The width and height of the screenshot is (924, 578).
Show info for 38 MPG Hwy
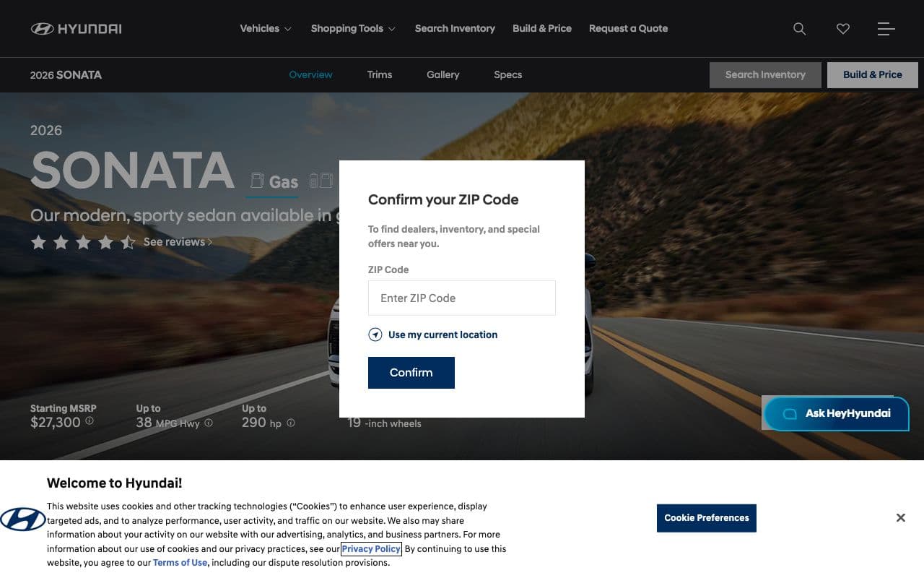(x=209, y=423)
